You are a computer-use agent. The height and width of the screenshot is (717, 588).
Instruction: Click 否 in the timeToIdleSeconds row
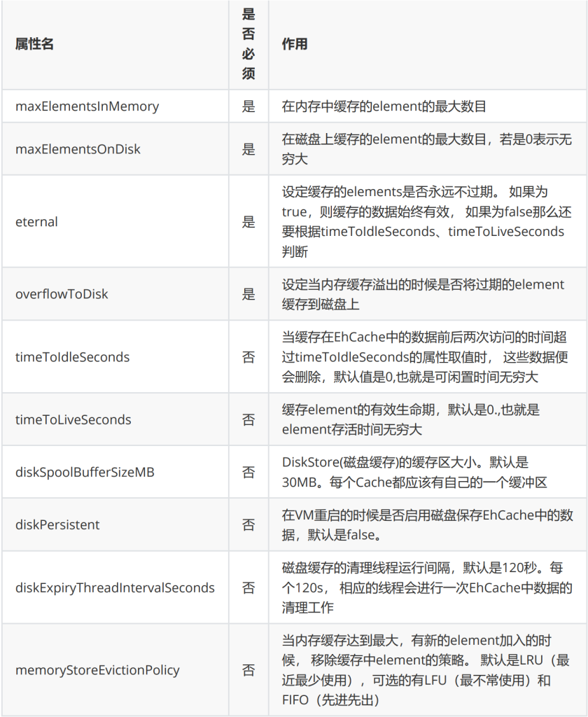(x=248, y=356)
